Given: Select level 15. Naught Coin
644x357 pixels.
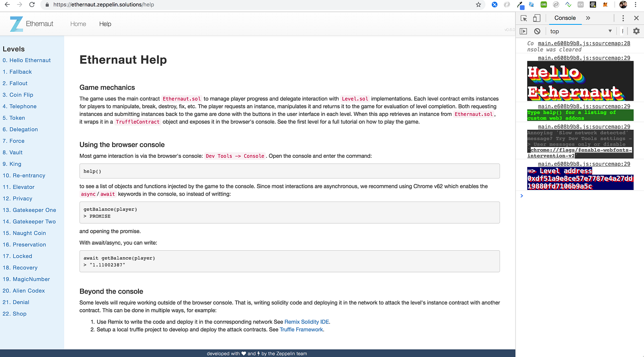Looking at the screenshot, I should [x=24, y=233].
